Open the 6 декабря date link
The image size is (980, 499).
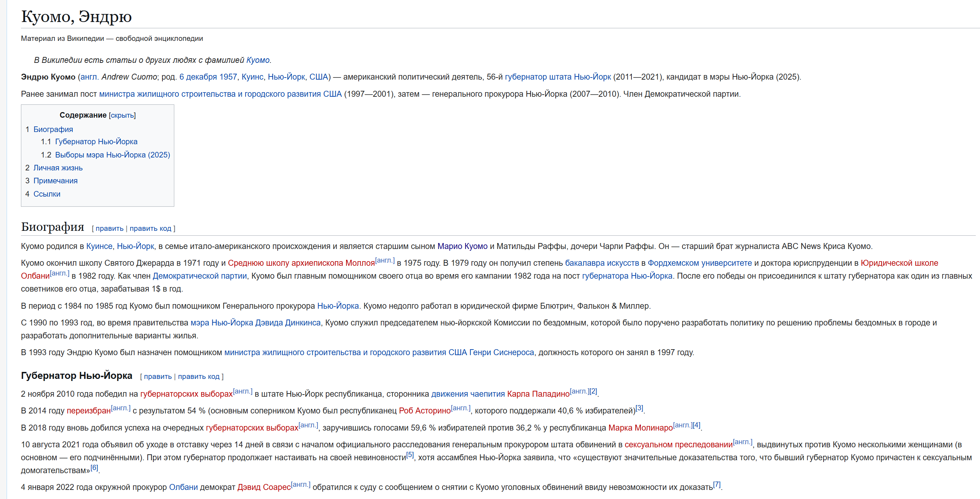click(198, 77)
